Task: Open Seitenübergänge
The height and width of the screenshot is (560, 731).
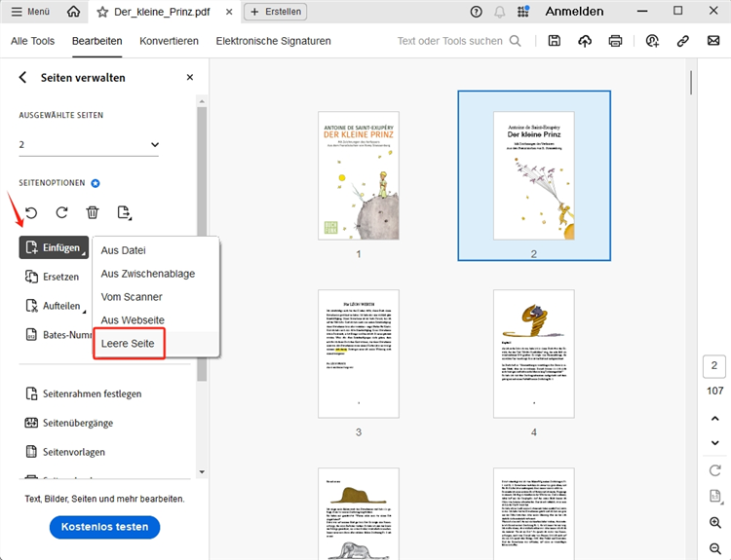Action: click(68, 423)
